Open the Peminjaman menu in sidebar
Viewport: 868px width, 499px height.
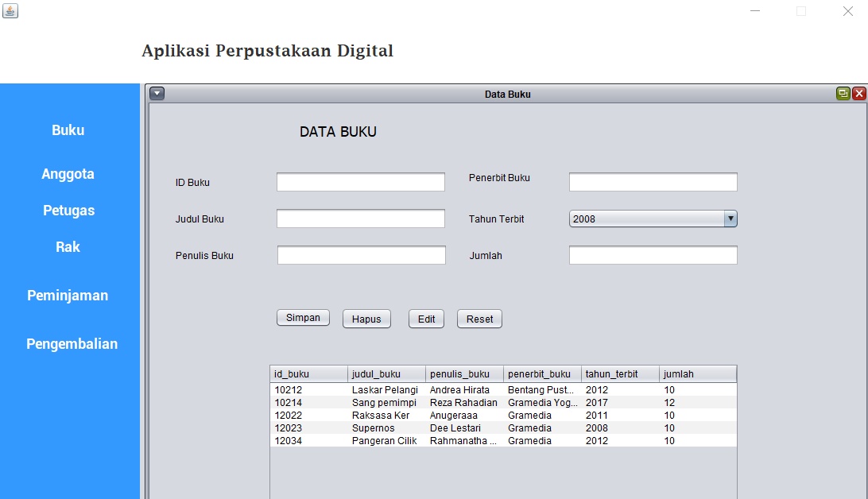(68, 296)
